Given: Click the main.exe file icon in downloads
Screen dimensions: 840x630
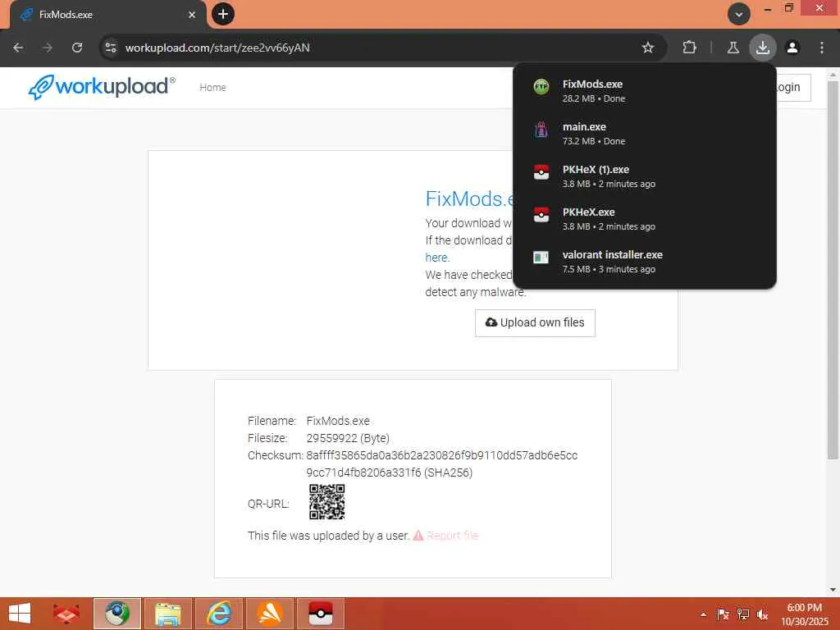Looking at the screenshot, I should [541, 130].
